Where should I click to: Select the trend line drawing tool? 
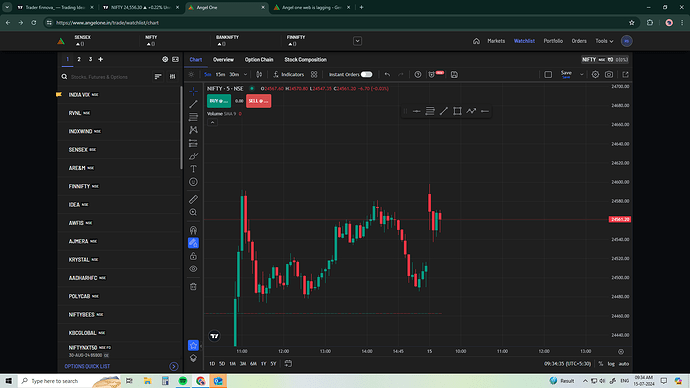click(x=193, y=104)
